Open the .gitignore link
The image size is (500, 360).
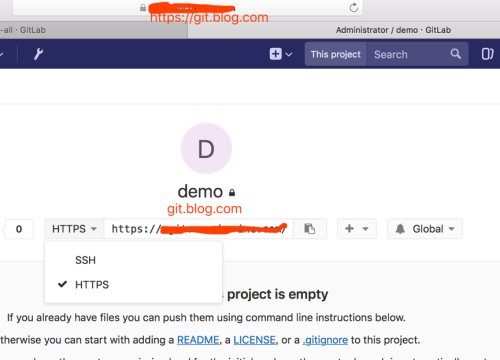point(325,340)
